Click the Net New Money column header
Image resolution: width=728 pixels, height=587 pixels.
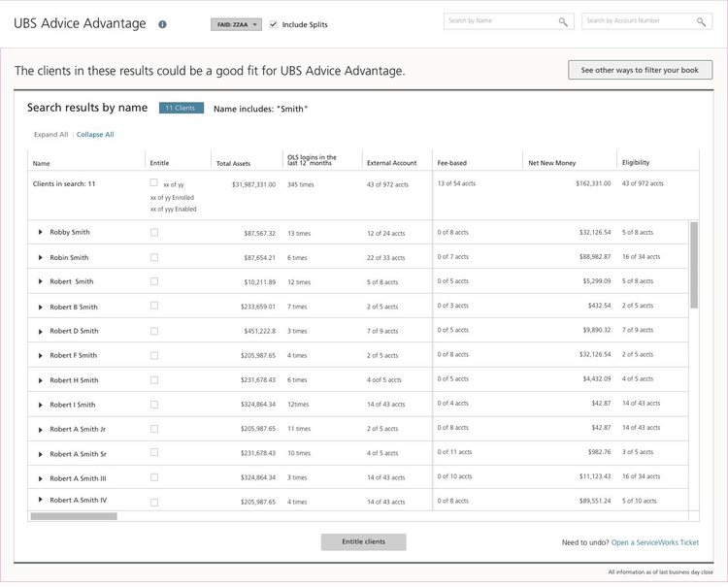tap(551, 163)
